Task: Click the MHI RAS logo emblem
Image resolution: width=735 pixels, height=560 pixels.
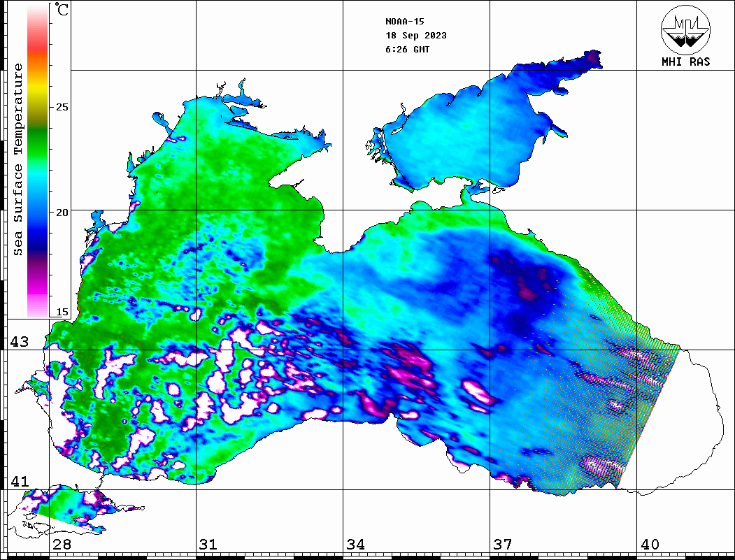Action: tap(685, 29)
